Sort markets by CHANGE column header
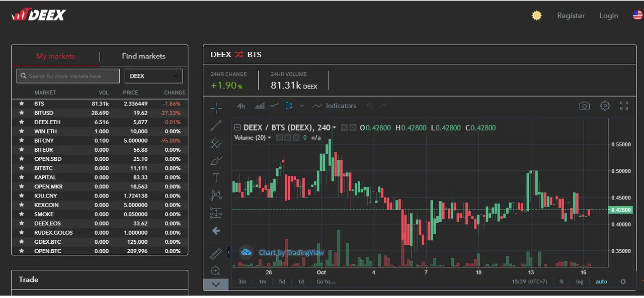 (x=175, y=92)
